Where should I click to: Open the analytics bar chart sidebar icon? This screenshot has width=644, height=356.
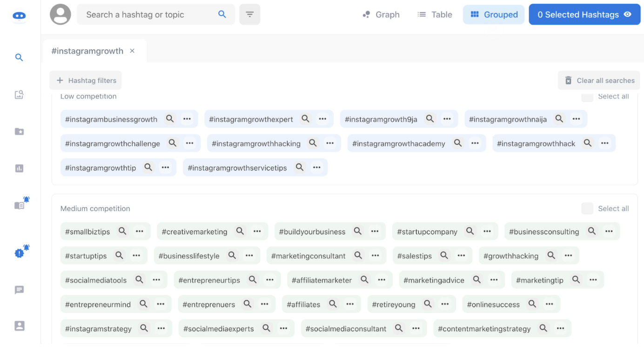[19, 168]
